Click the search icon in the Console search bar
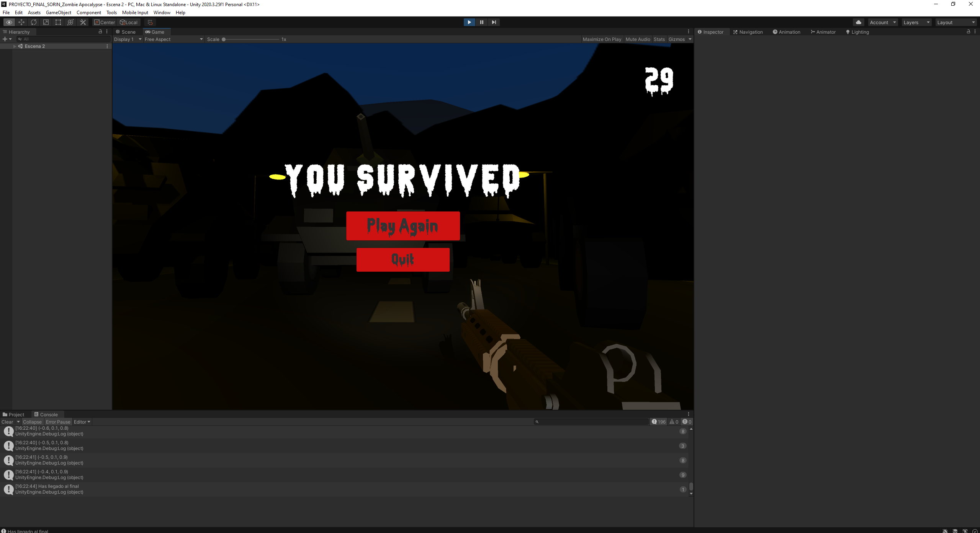980x533 pixels. pyautogui.click(x=538, y=422)
